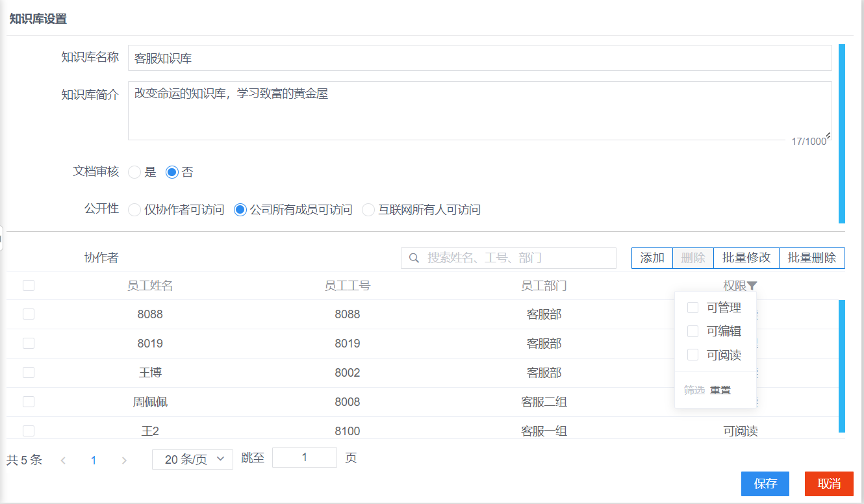The image size is (864, 504).
Task: Click the 8002 employee number cell
Action: click(x=348, y=373)
